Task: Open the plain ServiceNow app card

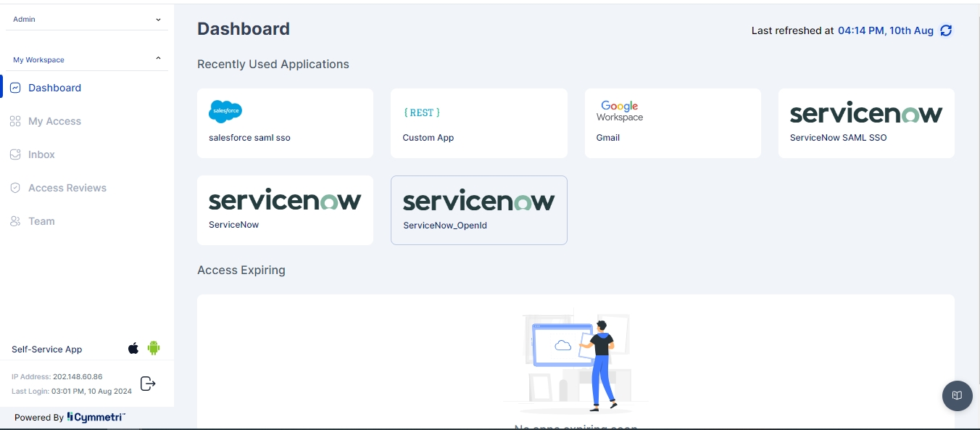Action: point(285,210)
